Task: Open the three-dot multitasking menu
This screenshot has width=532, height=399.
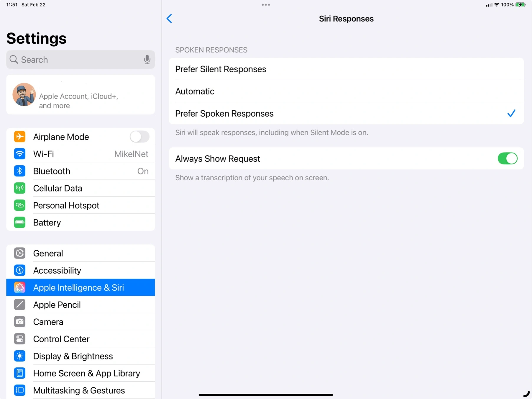Action: click(x=266, y=5)
